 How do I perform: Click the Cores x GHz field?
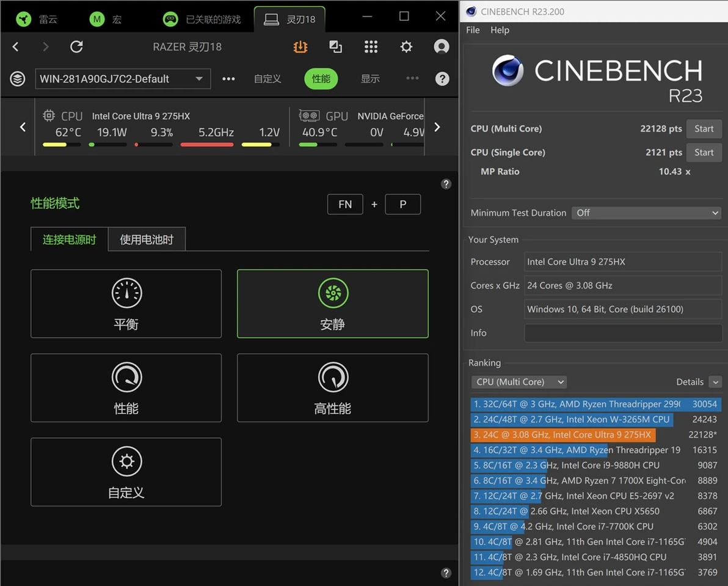(x=623, y=285)
